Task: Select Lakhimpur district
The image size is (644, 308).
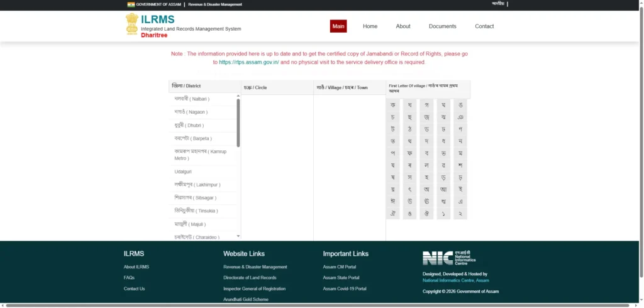Action: pyautogui.click(x=203, y=185)
